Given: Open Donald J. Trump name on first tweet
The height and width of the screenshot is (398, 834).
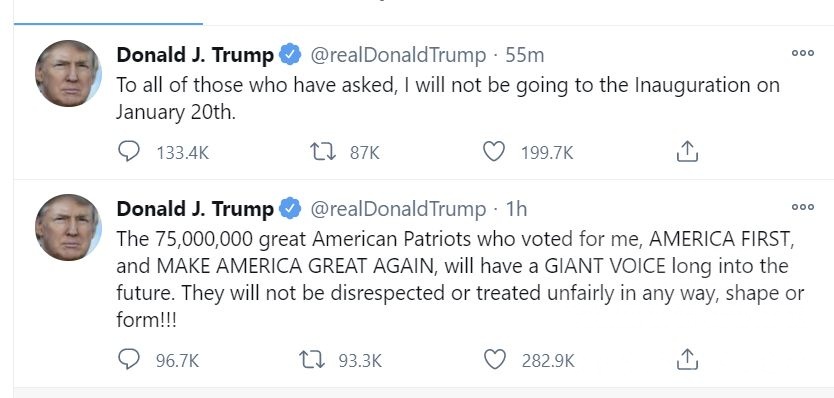Looking at the screenshot, I should (195, 55).
